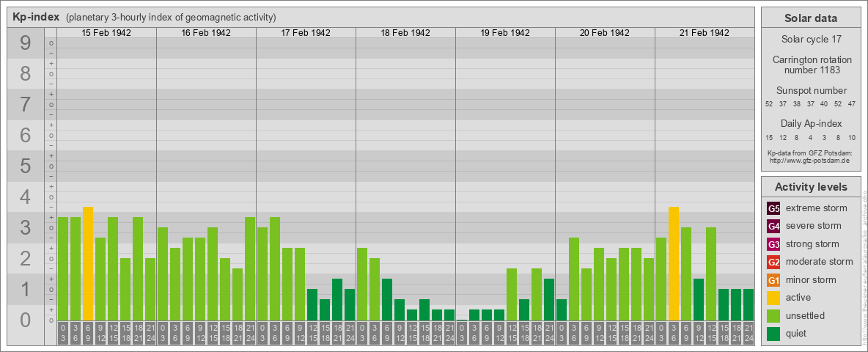Click the Solar data panel heading
The image size is (868, 352).
click(811, 18)
